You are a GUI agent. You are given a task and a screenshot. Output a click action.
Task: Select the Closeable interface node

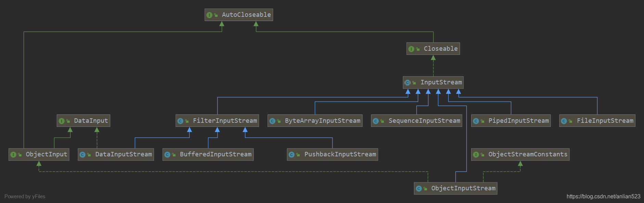(433, 49)
